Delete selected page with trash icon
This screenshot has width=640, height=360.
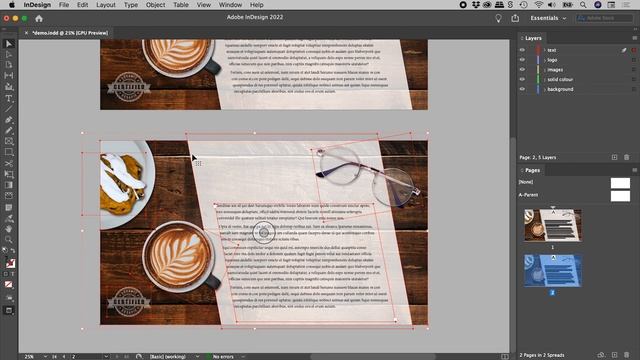pos(627,355)
